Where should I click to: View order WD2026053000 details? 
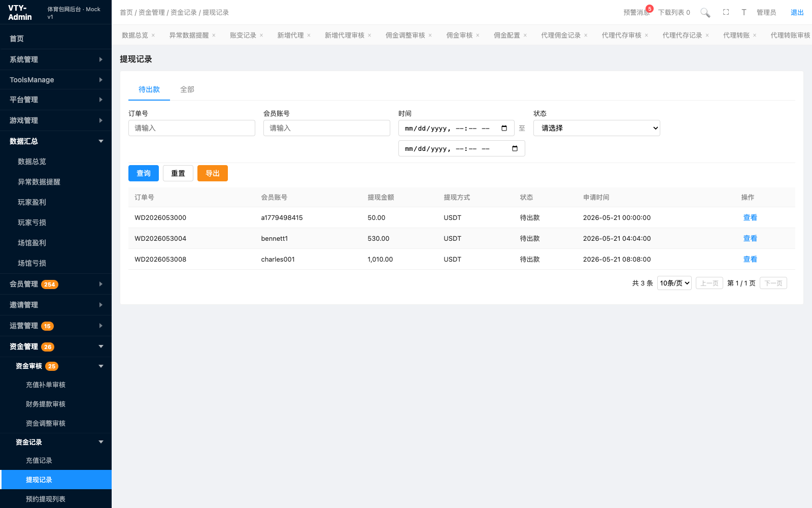750,217
